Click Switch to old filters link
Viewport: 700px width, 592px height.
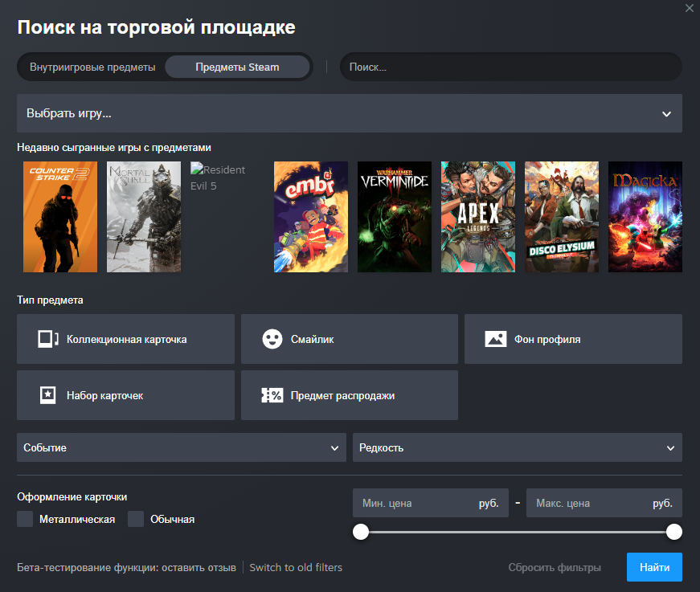point(296,567)
